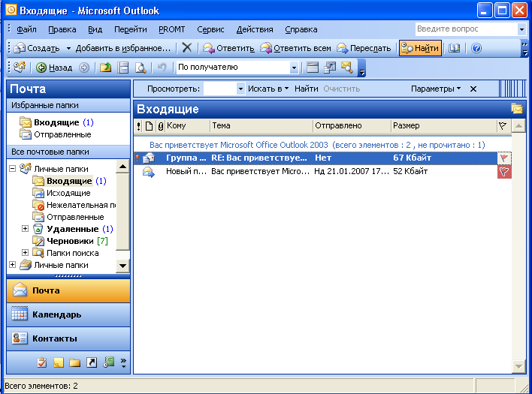The height and width of the screenshot is (394, 532).
Task: Delete selected message with X icon
Action: coord(187,48)
